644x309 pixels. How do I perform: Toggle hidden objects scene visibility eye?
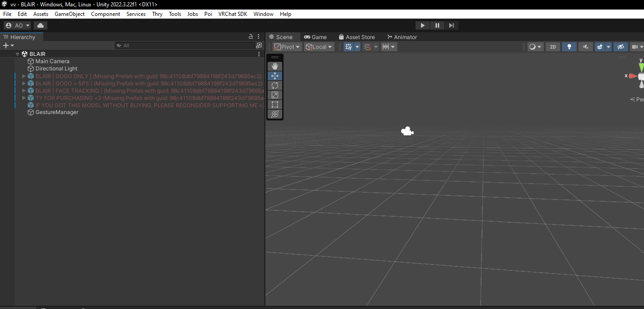tap(620, 47)
